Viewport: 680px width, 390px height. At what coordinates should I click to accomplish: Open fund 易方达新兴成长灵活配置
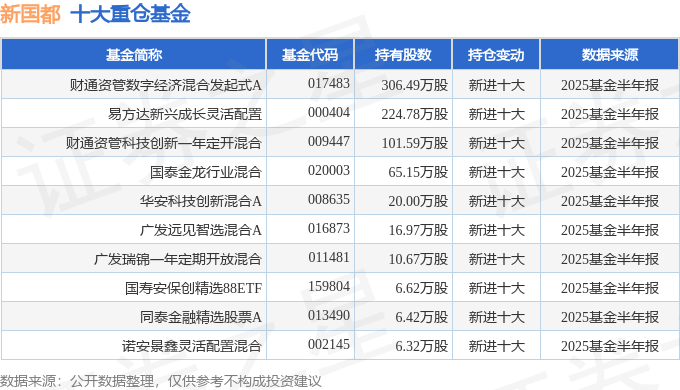click(x=185, y=114)
